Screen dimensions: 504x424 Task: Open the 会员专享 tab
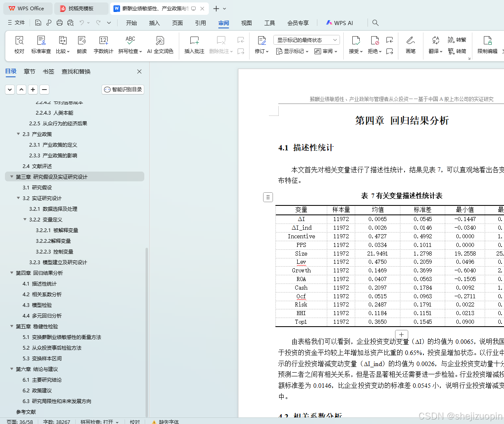tap(298, 23)
